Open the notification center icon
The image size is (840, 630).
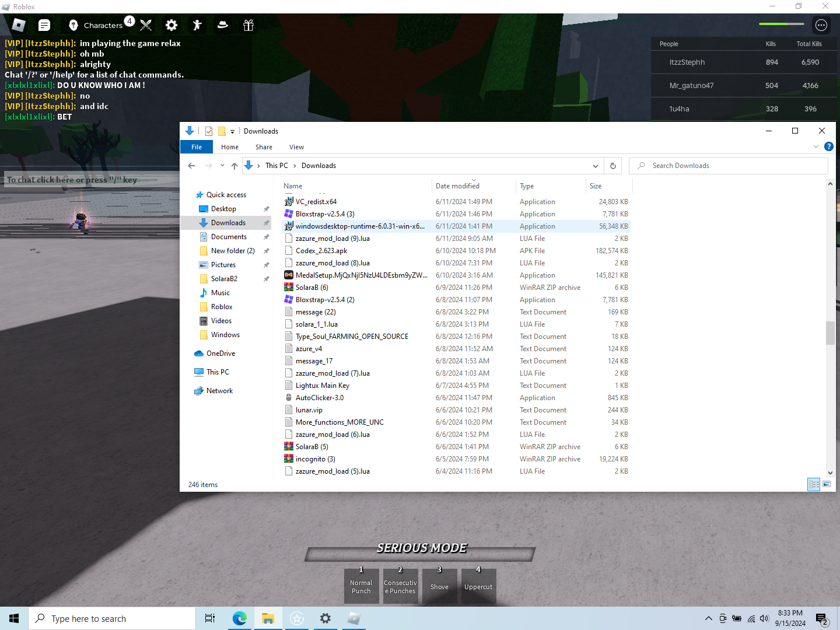tap(822, 619)
